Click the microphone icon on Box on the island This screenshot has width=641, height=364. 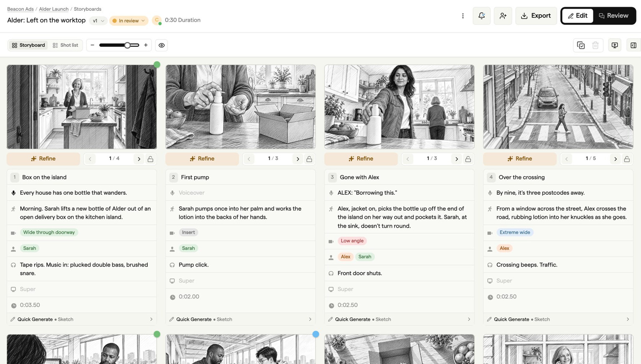tap(13, 193)
